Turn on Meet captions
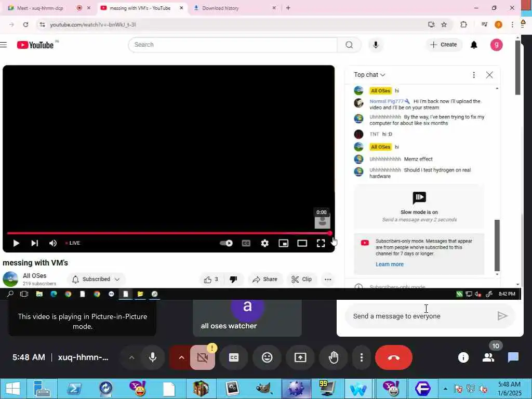Viewport: 532px width, 399px height. coord(234,357)
